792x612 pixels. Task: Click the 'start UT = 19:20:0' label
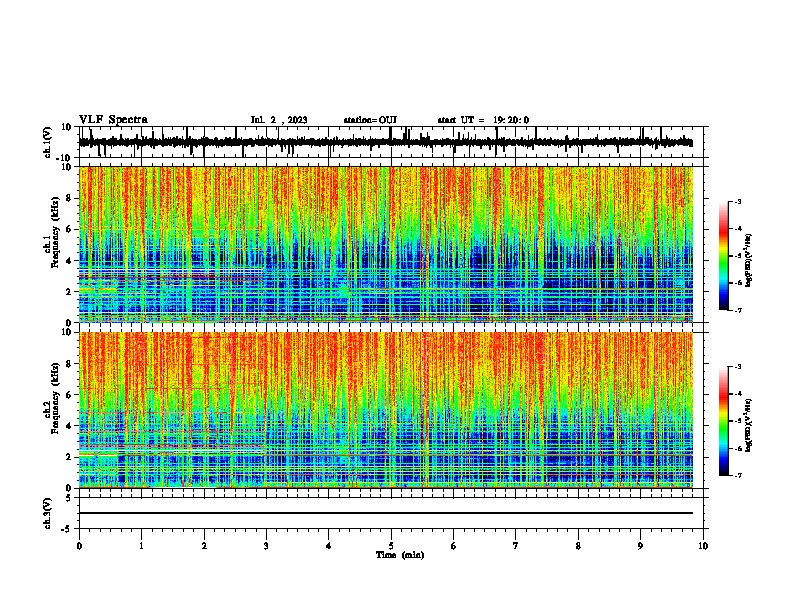(x=483, y=120)
